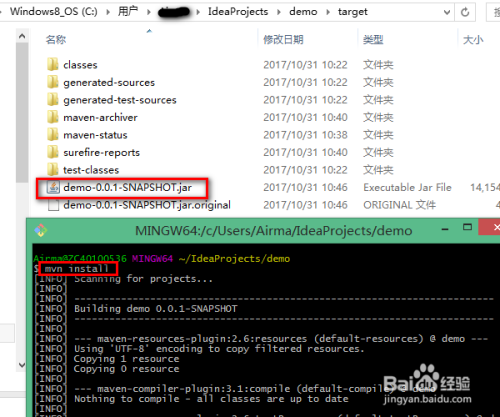This screenshot has height=417, width=500.
Task: Click 'Scanning for projects...' terminal line
Action: [x=143, y=279]
